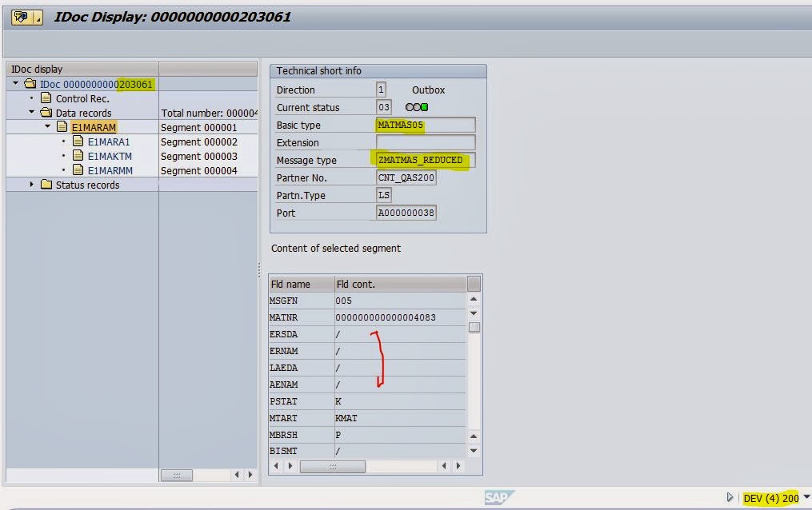Collapse the E1MARAM segment tree
The height and width of the screenshot is (510, 812).
click(48, 127)
